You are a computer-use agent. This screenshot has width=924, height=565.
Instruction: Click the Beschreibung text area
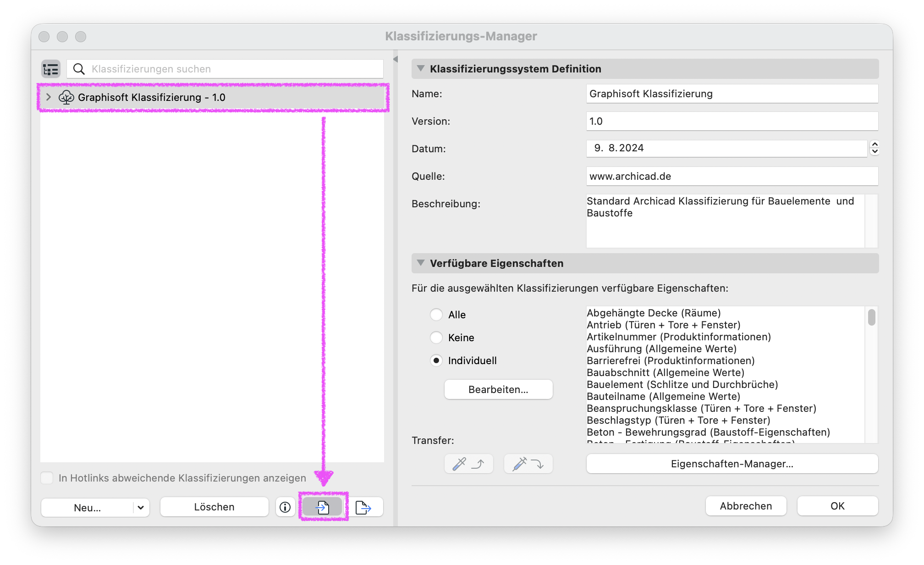(726, 221)
